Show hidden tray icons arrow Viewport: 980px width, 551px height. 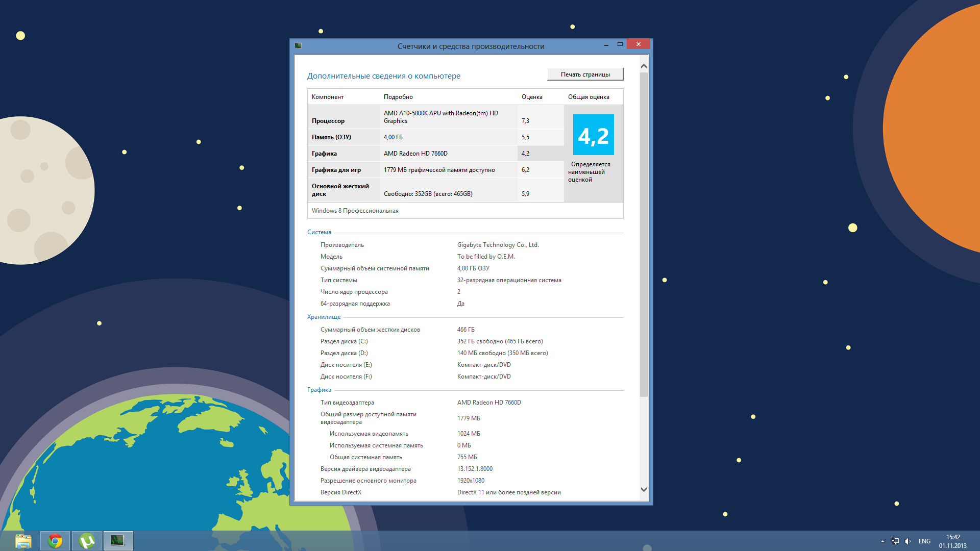tap(883, 541)
